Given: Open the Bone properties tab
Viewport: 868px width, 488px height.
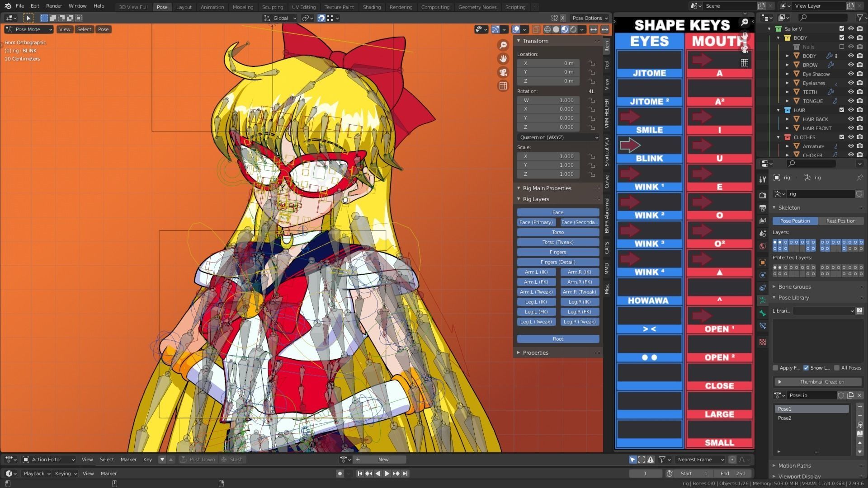Looking at the screenshot, I should (763, 313).
